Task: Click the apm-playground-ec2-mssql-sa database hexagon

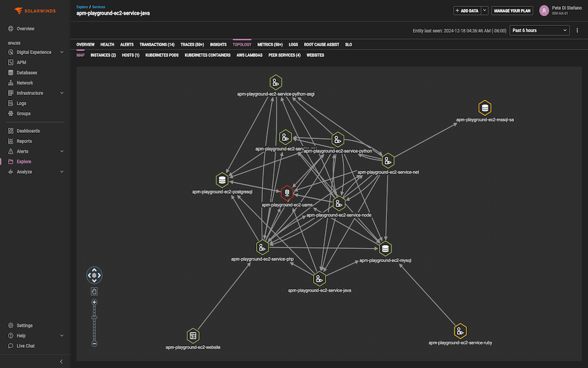Action: coord(485,108)
